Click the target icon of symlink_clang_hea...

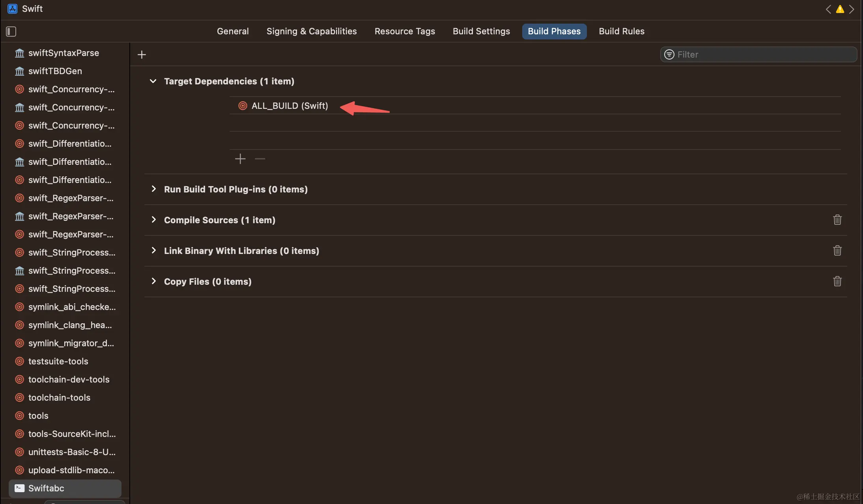pos(19,325)
